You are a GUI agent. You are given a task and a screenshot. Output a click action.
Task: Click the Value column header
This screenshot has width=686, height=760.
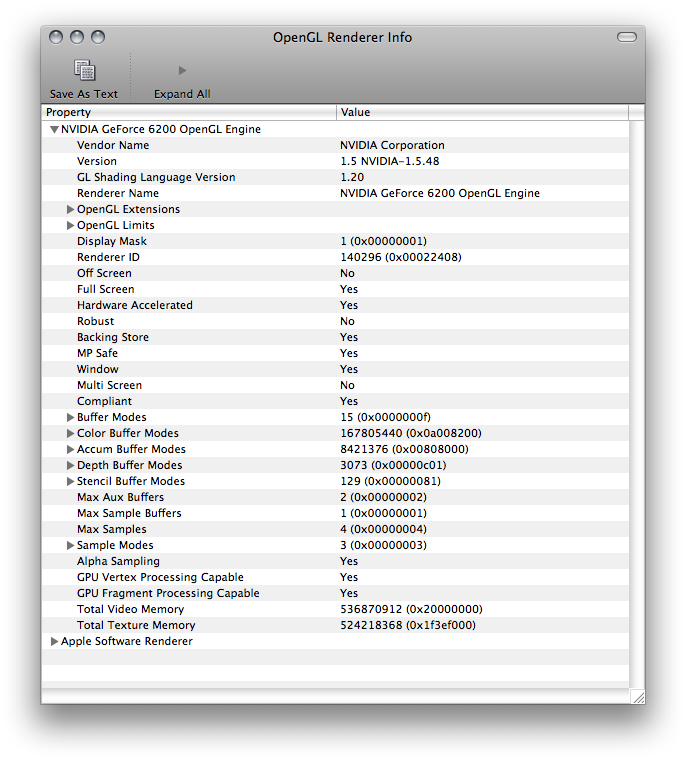(x=482, y=112)
